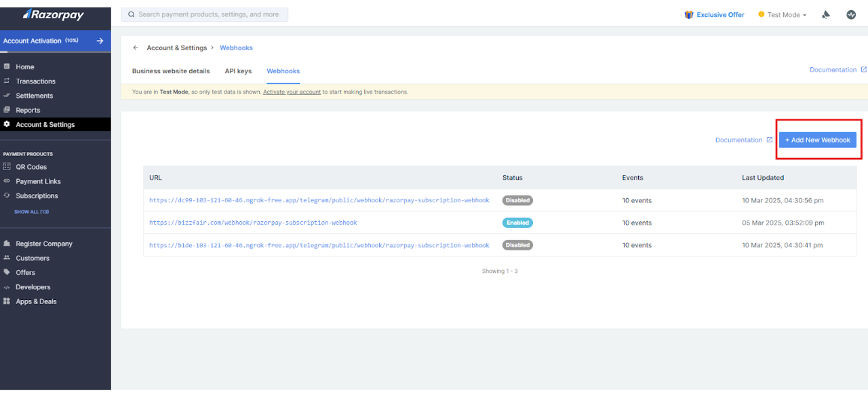This screenshot has width=868, height=397.
Task: Expand Show All (13) payment products
Action: (x=31, y=212)
